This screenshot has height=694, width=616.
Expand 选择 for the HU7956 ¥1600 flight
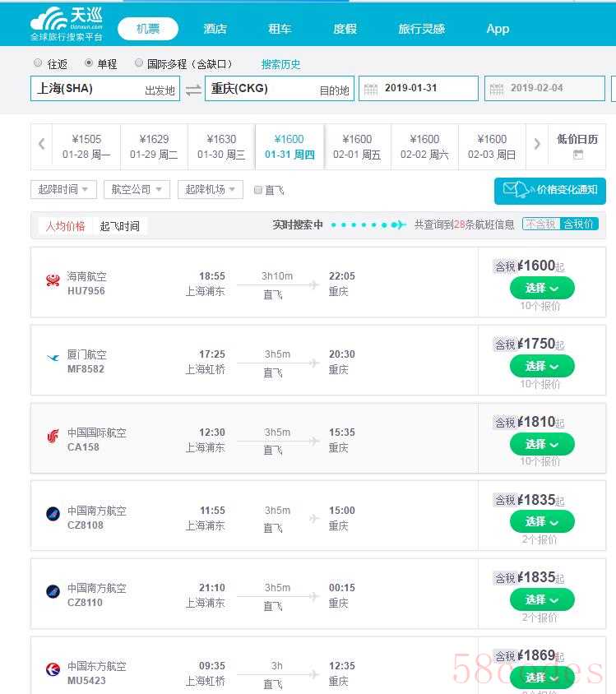(542, 288)
